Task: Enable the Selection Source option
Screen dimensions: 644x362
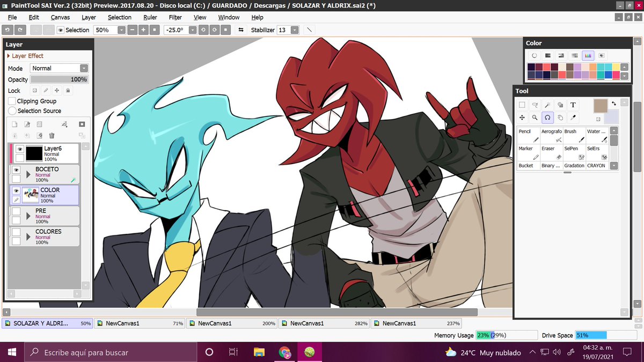Action: [12, 110]
